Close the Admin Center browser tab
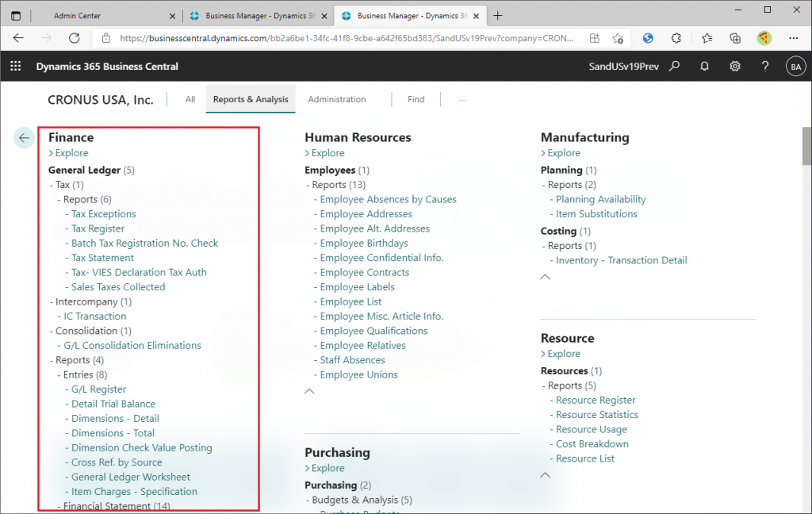Image resolution: width=812 pixels, height=514 pixels. (x=172, y=16)
